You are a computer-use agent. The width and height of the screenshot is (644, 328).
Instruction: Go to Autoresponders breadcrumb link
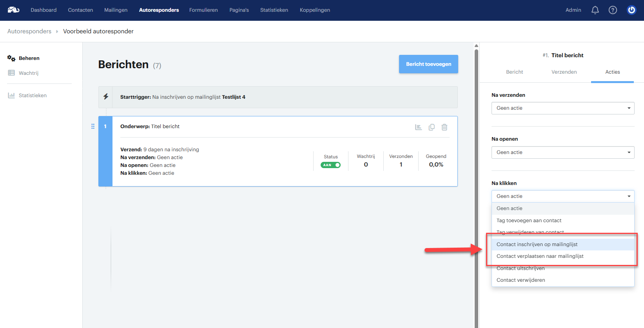tap(29, 31)
